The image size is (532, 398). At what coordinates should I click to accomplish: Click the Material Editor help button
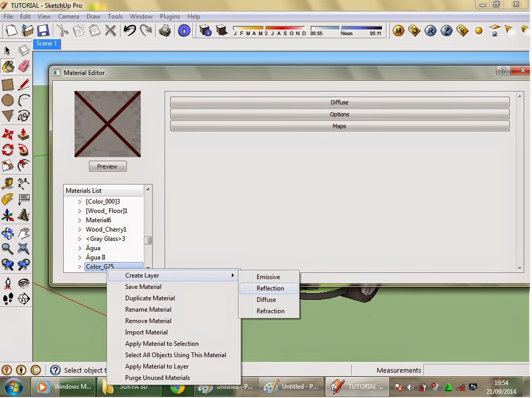tap(504, 70)
